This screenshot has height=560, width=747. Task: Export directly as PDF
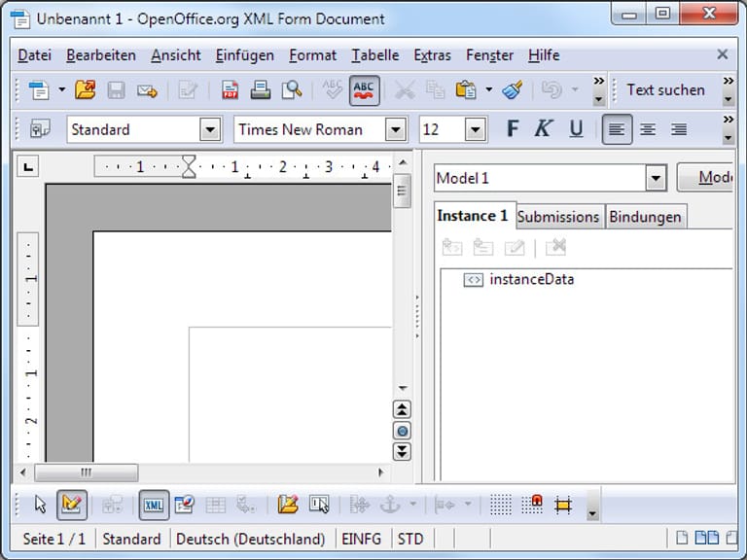(231, 90)
